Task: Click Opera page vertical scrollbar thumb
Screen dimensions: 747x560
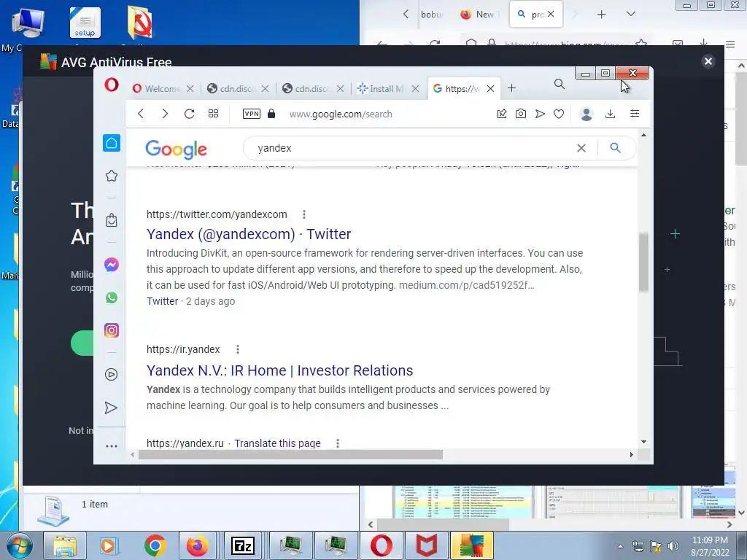Action: pos(643,262)
